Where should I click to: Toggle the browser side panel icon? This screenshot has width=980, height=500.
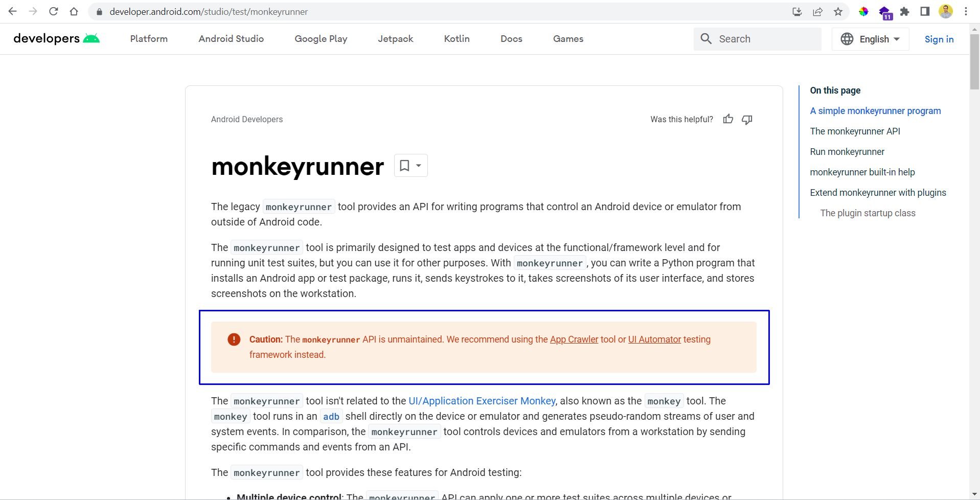[x=925, y=12]
